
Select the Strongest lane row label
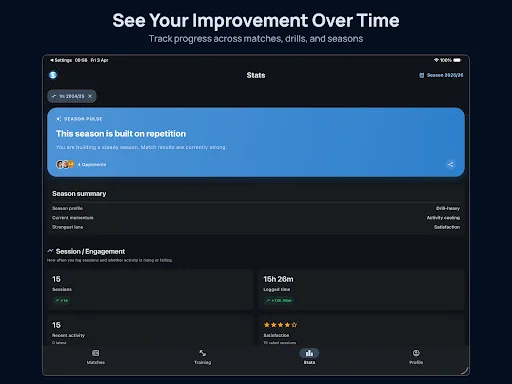coord(67,227)
